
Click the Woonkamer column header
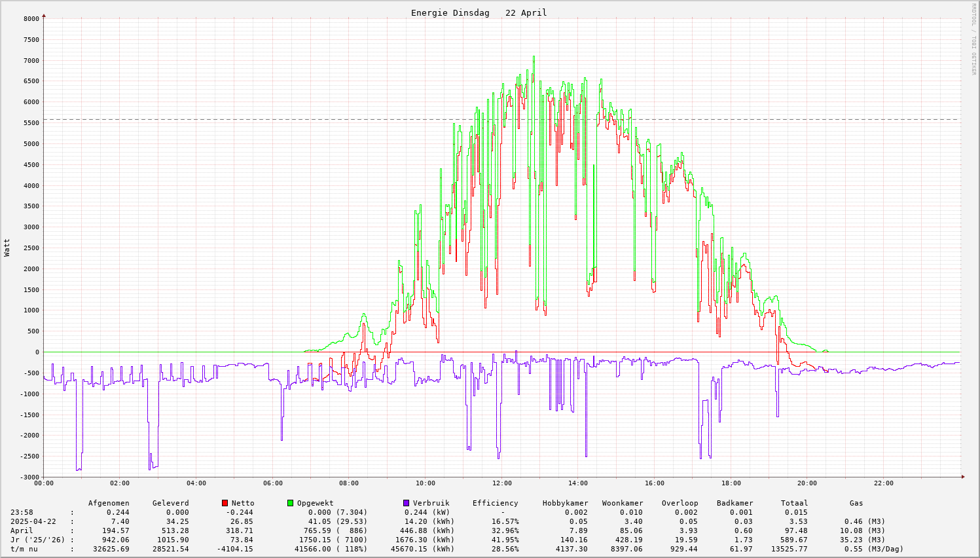tap(623, 504)
